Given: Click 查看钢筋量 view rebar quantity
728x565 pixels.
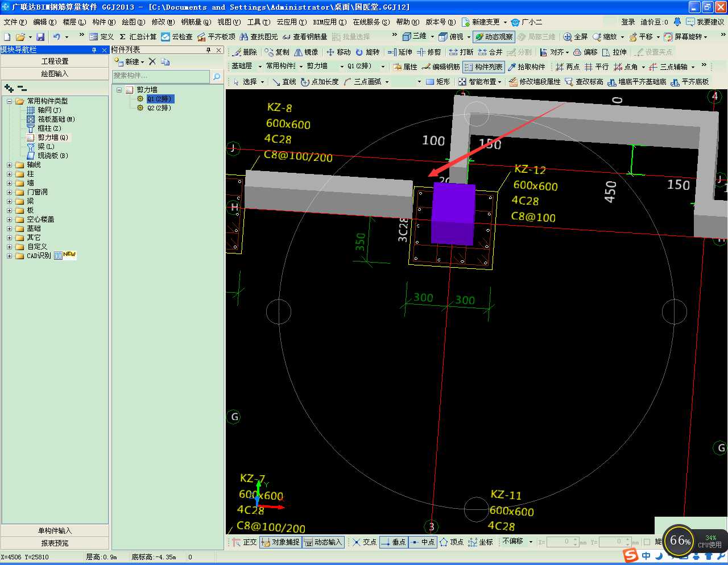Looking at the screenshot, I should (x=304, y=37).
